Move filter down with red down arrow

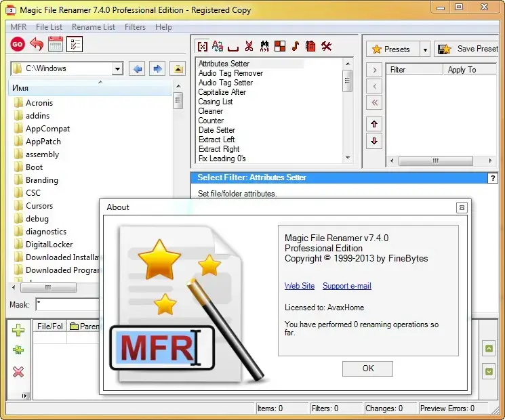tap(374, 141)
